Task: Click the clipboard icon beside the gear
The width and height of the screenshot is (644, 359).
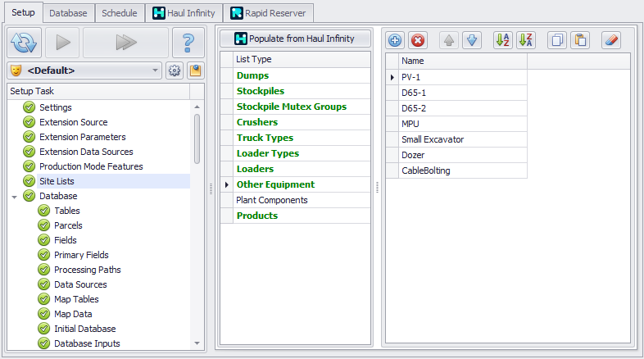Action: tap(196, 70)
